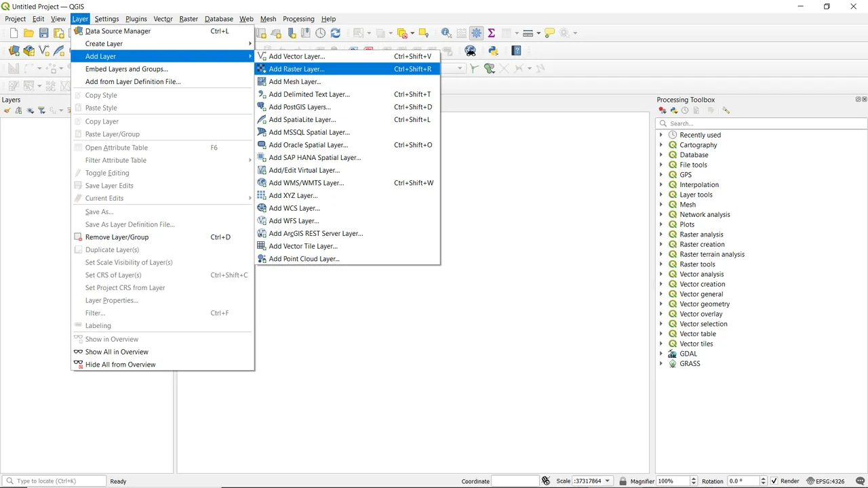Expand the Vector geometry group
The height and width of the screenshot is (488, 868).
(661, 304)
